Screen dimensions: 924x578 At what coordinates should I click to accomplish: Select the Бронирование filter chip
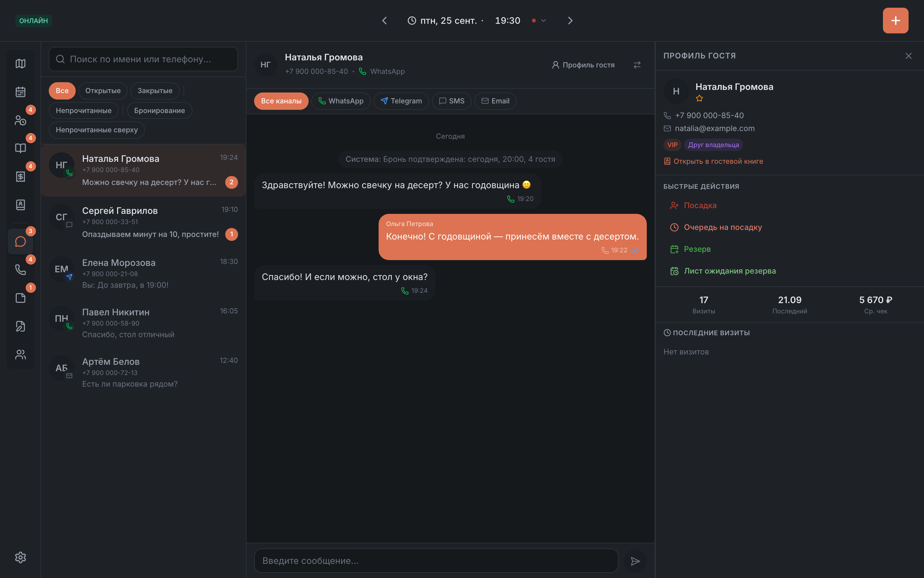[159, 110]
